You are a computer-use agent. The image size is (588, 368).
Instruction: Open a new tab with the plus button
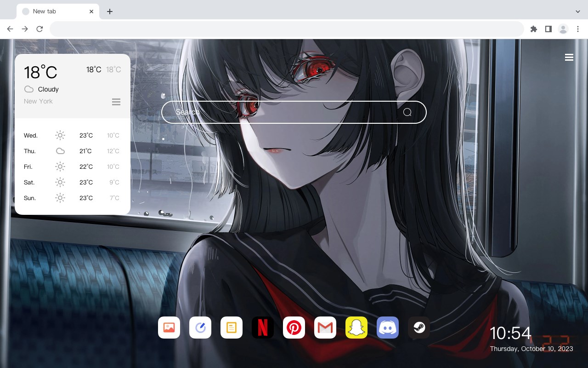(109, 11)
